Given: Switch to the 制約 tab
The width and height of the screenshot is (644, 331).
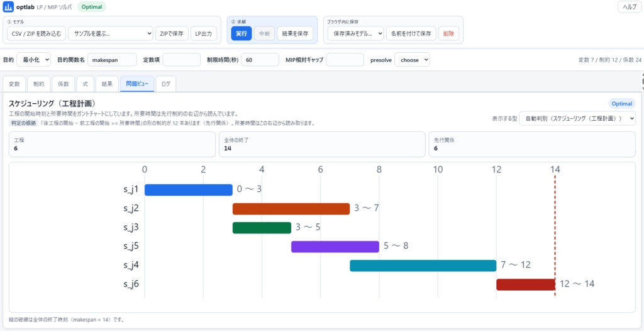Looking at the screenshot, I should pos(39,84).
